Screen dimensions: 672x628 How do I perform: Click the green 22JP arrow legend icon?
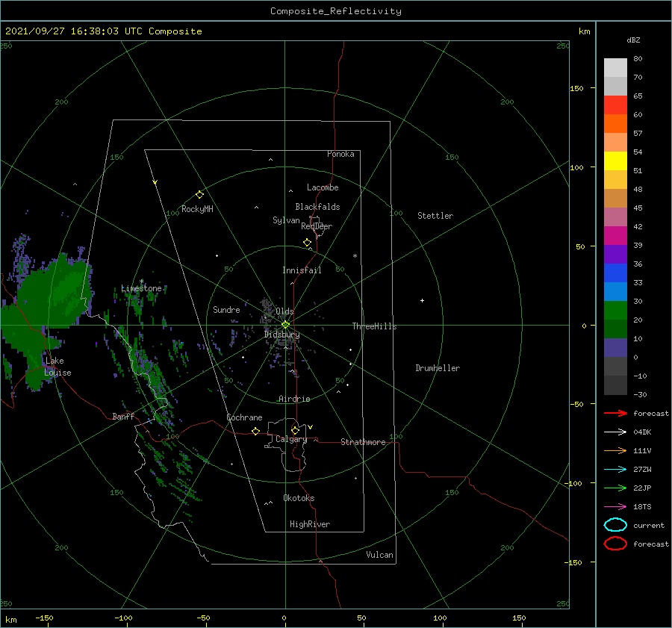[615, 488]
